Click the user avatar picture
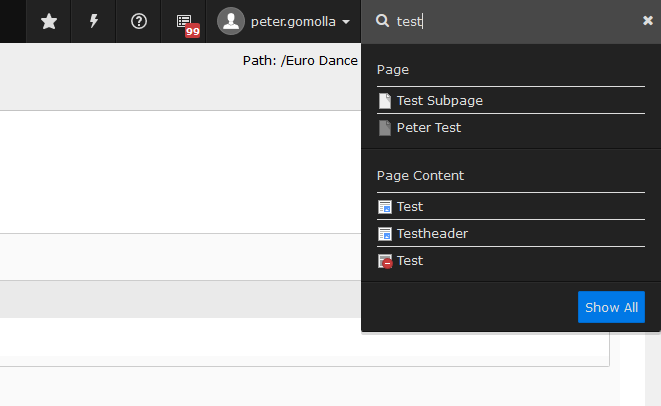 click(230, 21)
